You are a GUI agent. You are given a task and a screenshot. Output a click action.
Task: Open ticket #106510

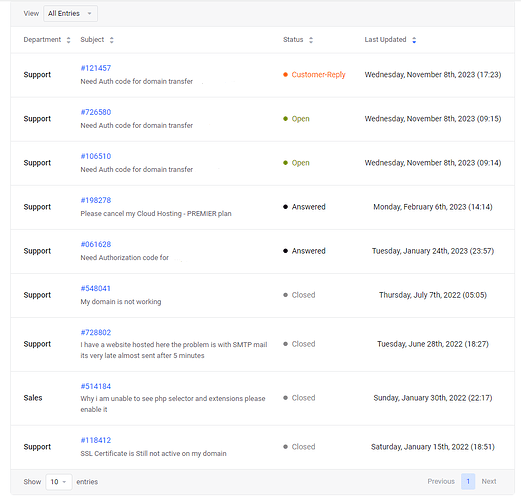click(96, 156)
